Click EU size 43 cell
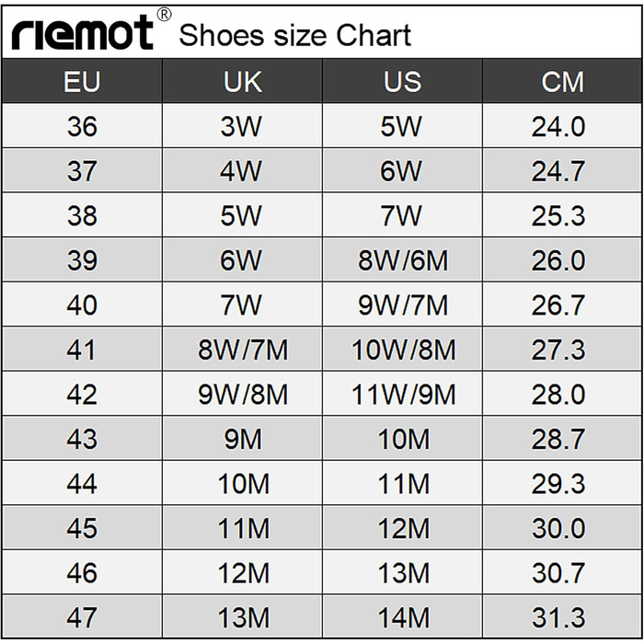The image size is (644, 644). (82, 439)
